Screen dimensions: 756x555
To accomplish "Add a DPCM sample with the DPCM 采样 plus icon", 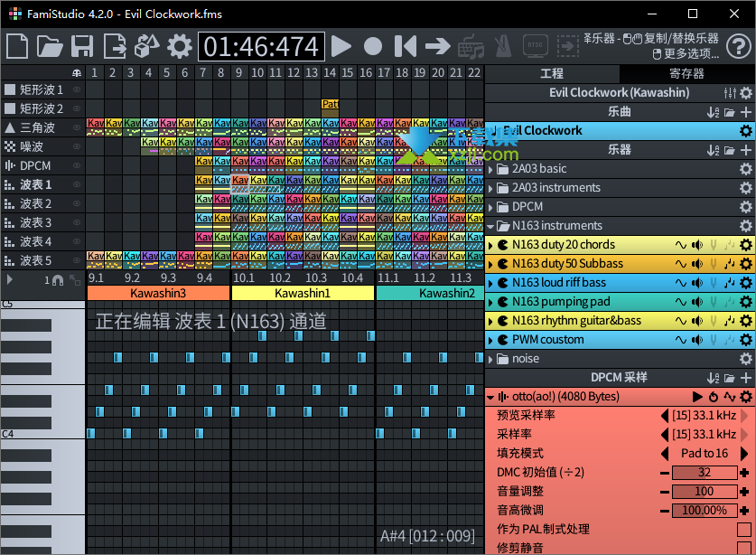I will click(x=746, y=378).
